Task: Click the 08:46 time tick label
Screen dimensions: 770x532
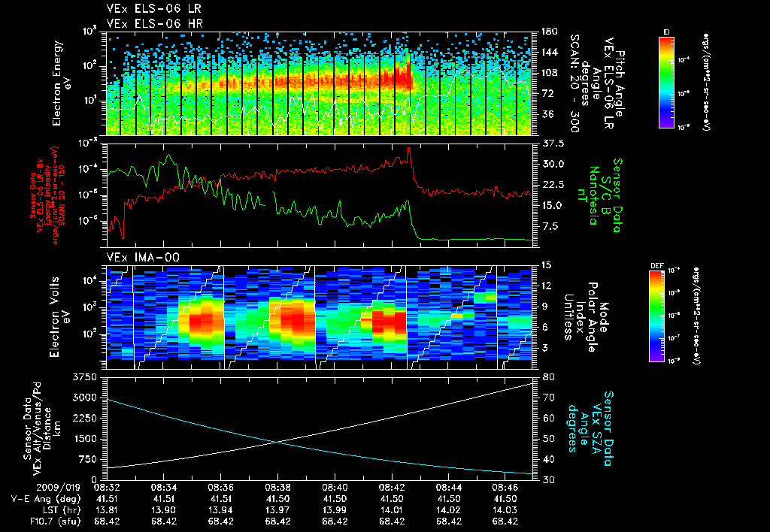Action: tap(505, 488)
